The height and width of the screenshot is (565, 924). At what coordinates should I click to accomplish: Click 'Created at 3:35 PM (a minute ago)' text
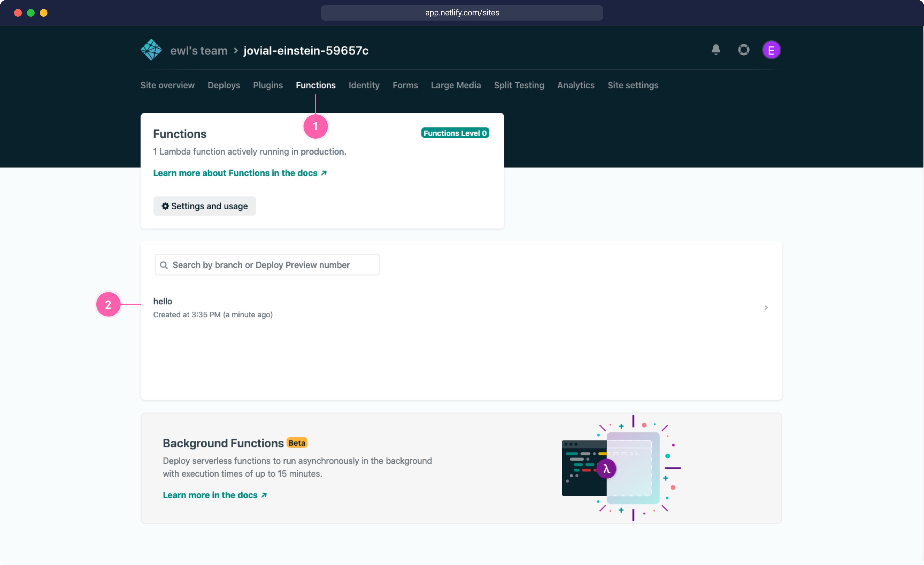pos(213,315)
